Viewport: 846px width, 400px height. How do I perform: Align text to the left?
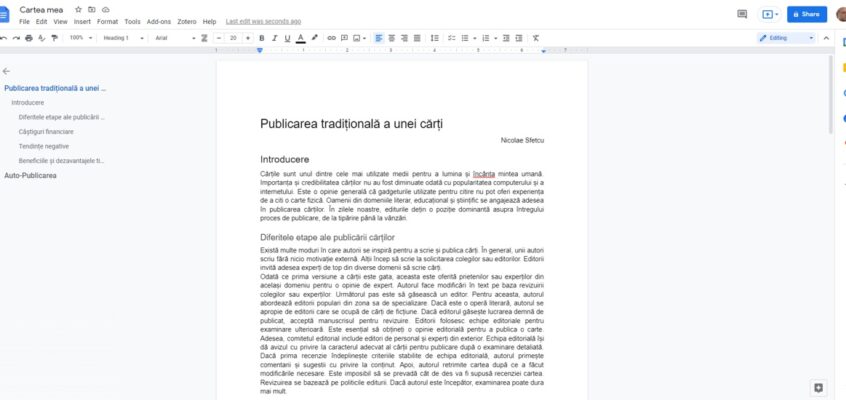click(x=379, y=38)
